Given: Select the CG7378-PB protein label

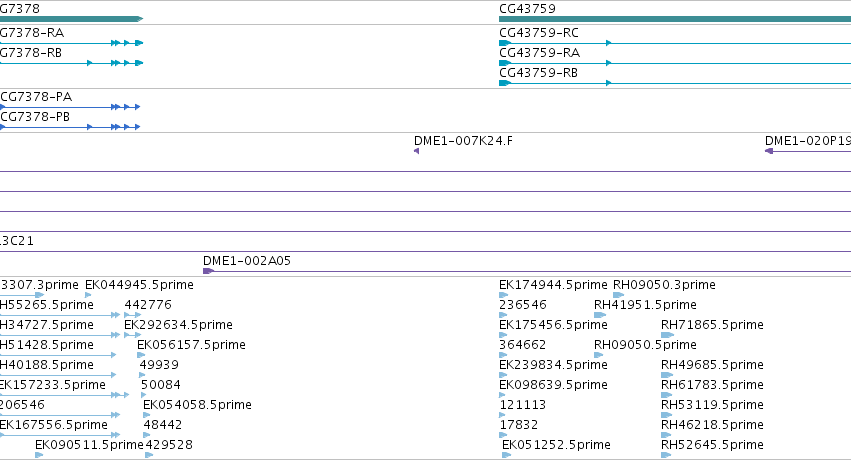Looking at the screenshot, I should click(35, 117).
